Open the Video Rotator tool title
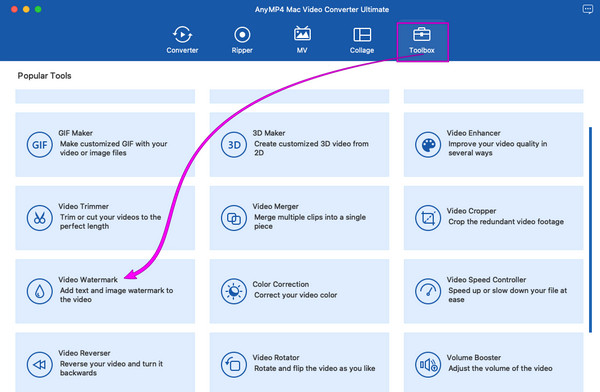The width and height of the screenshot is (600, 392). pyautogui.click(x=276, y=358)
